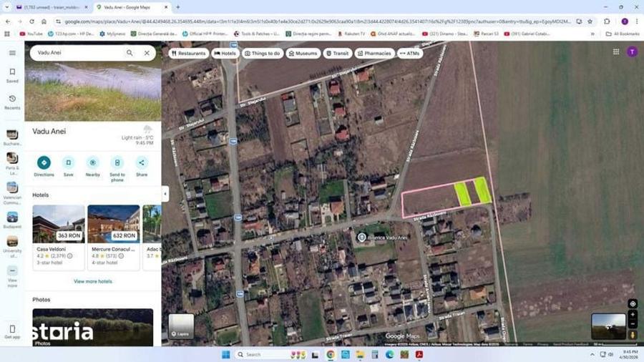This screenshot has width=644, height=362.
Task: Open Recents history in sidebar
Action: (12, 99)
